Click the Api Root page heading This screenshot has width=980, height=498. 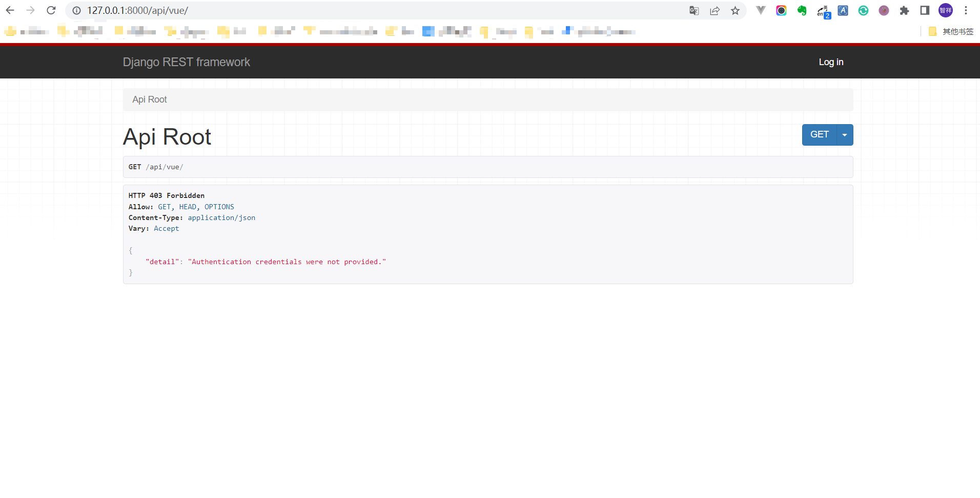[x=167, y=137]
